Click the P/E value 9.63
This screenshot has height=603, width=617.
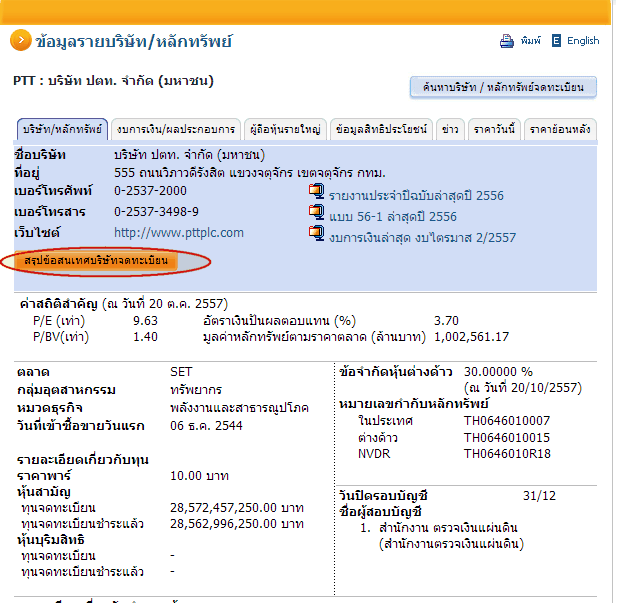145,321
